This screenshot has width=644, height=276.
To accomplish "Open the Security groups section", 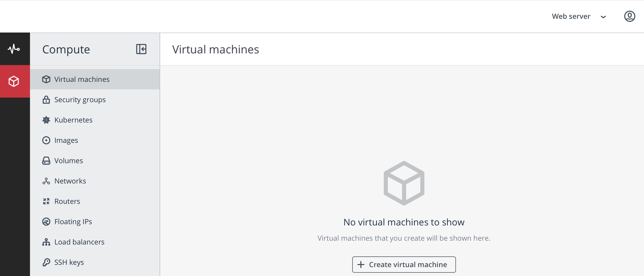I will point(80,99).
